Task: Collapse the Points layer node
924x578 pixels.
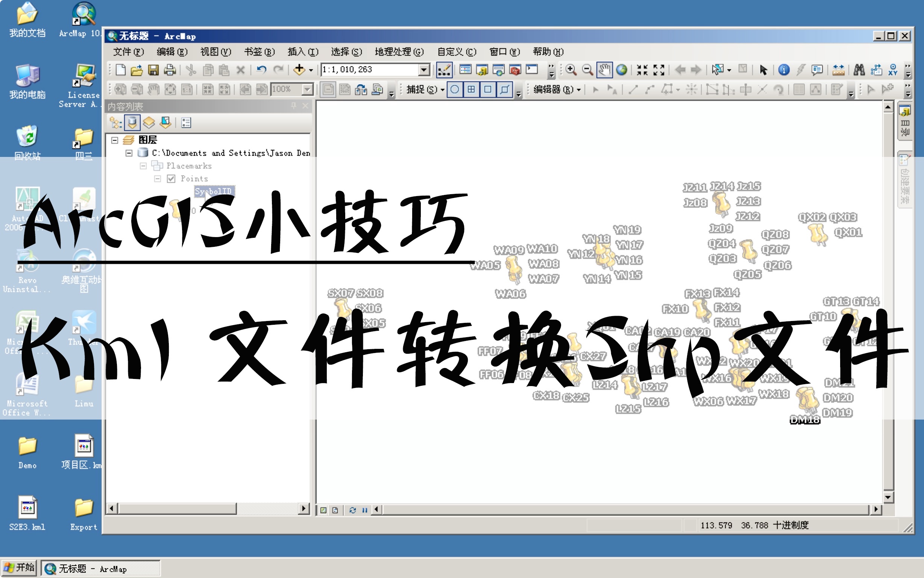Action: pos(157,178)
